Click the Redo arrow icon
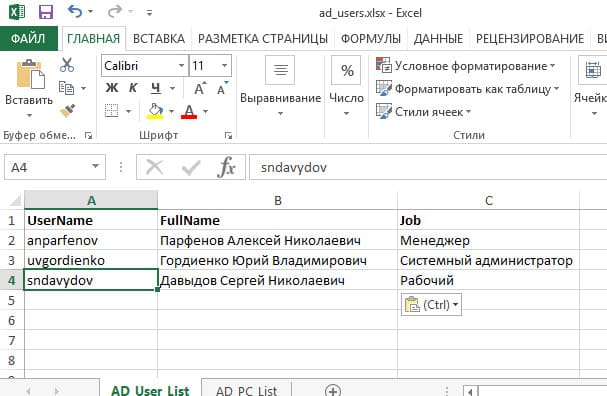 coord(115,12)
